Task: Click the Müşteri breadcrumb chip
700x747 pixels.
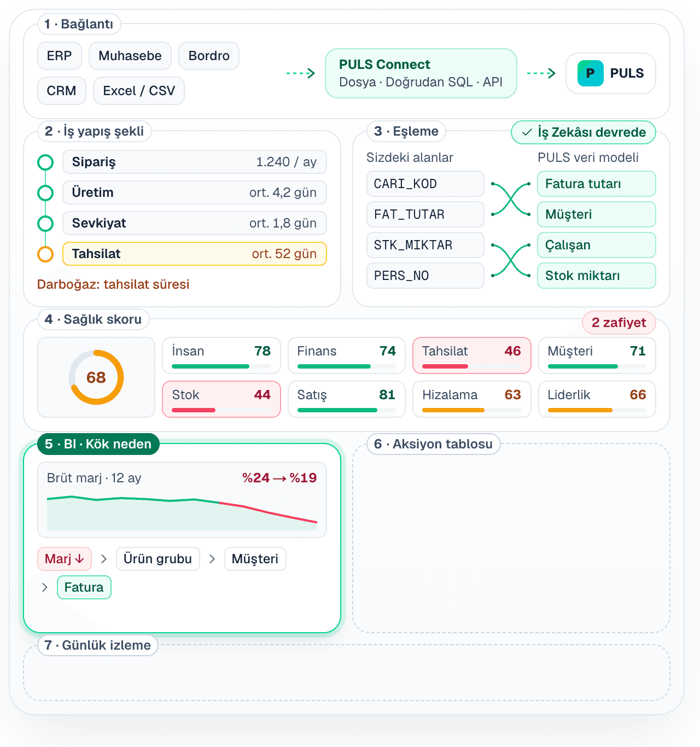Action: coord(255,559)
